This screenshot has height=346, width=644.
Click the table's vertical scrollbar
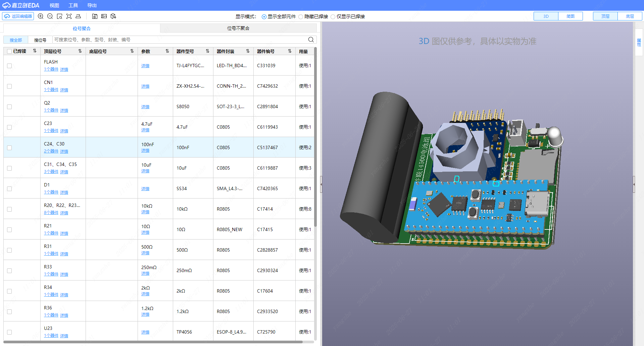coord(315,137)
